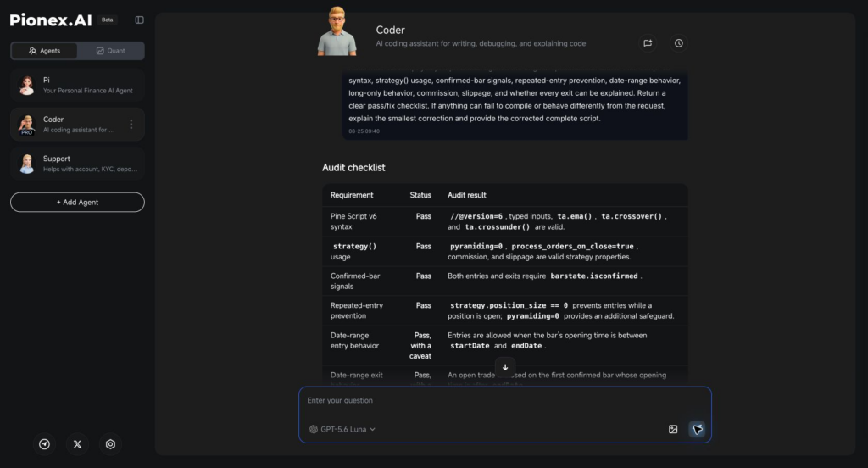Send the question with the send icon
868x468 pixels.
point(697,429)
